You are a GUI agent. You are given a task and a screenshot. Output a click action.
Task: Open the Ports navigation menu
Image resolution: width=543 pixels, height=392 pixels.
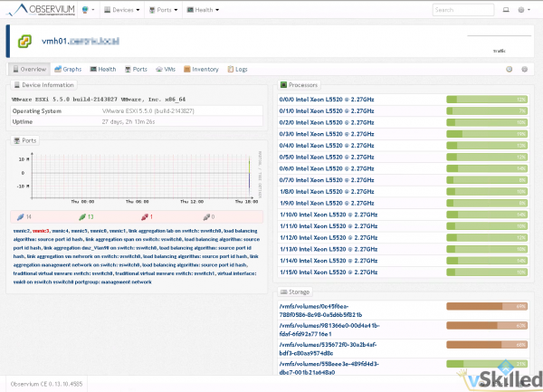coord(164,10)
